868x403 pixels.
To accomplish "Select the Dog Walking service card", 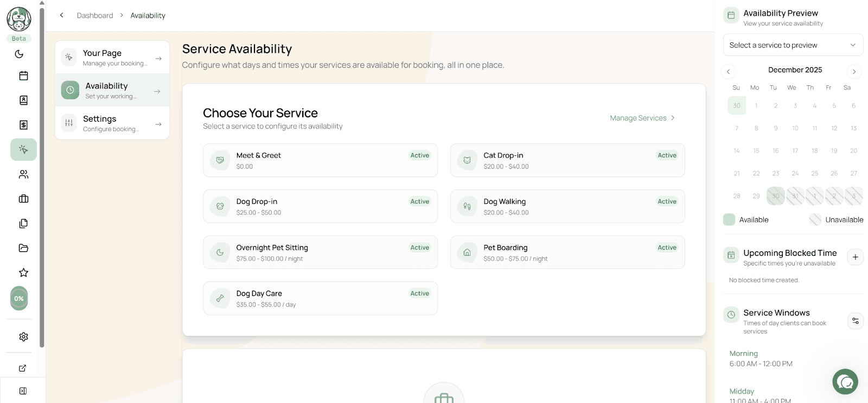I will pyautogui.click(x=567, y=206).
